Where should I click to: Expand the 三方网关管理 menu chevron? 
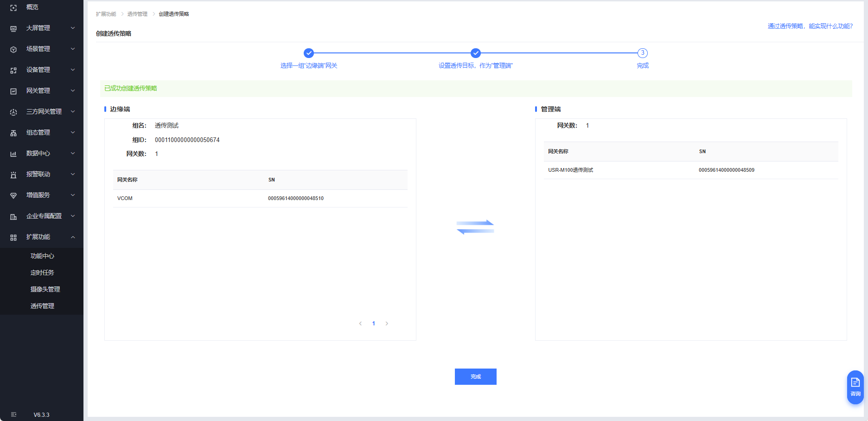pos(73,112)
